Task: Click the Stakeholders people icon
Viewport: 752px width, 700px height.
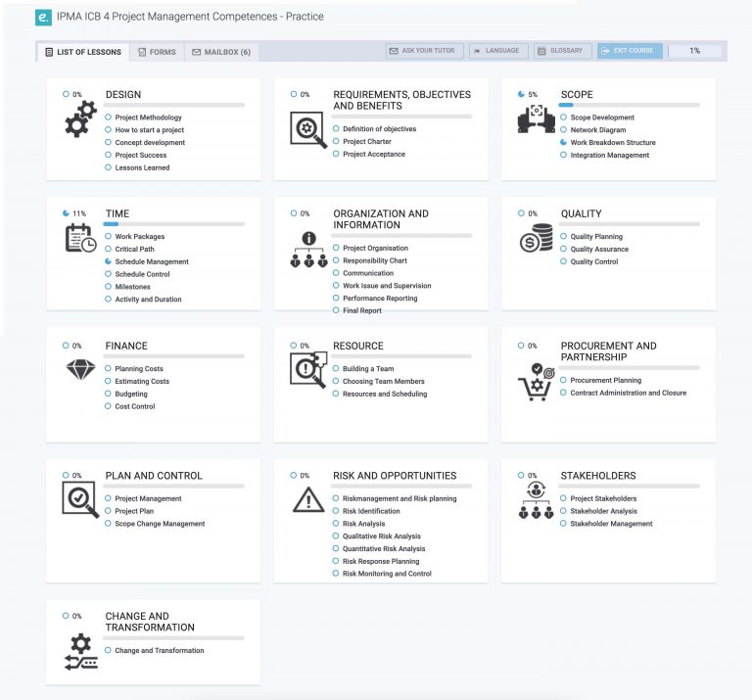Action: (537, 500)
